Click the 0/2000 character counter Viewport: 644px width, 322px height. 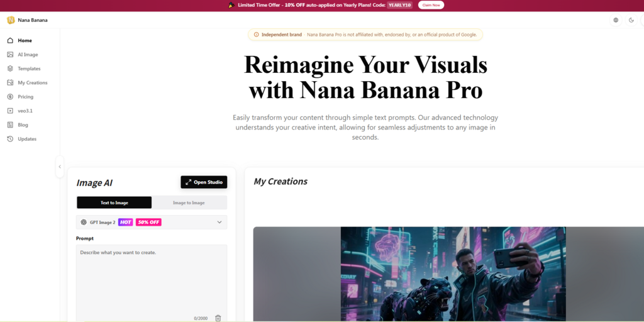pos(201,318)
